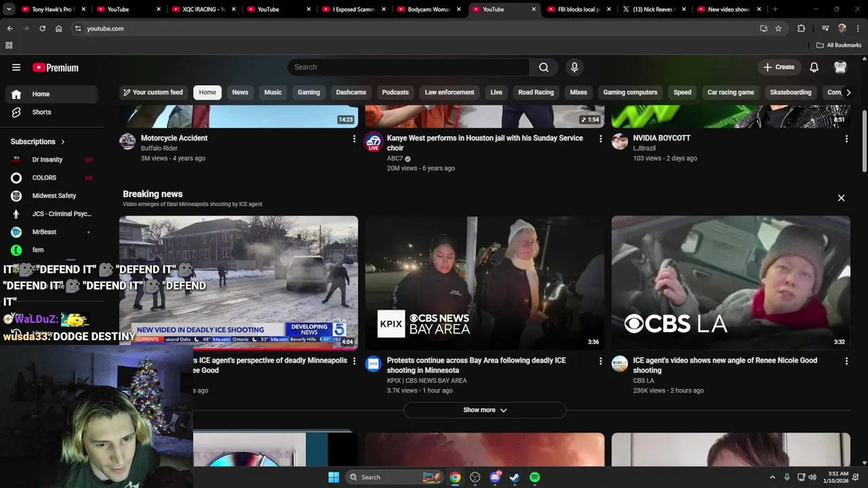Select the Music filter chip
The height and width of the screenshot is (488, 868).
pyautogui.click(x=273, y=92)
